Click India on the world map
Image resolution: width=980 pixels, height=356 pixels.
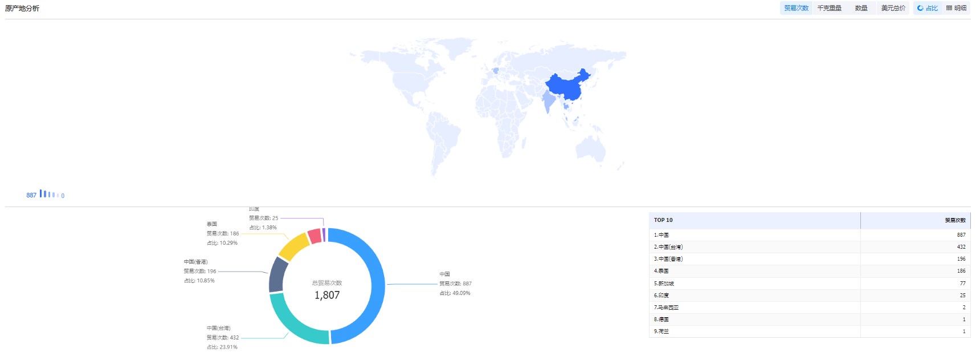(x=549, y=101)
